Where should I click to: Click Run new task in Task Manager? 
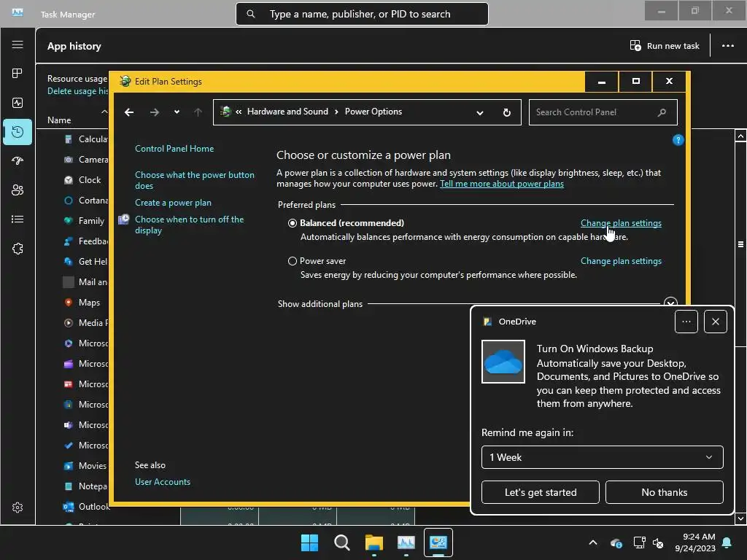(x=665, y=46)
